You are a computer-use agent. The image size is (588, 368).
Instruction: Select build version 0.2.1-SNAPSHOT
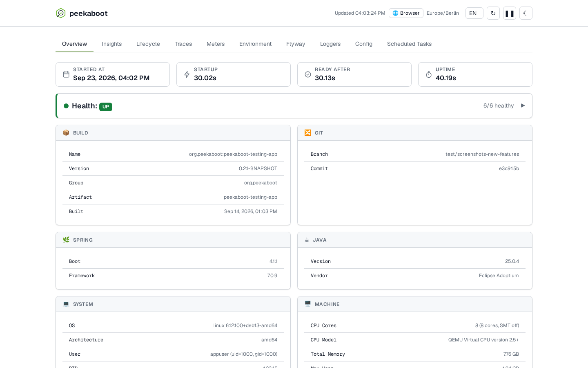[x=258, y=168]
